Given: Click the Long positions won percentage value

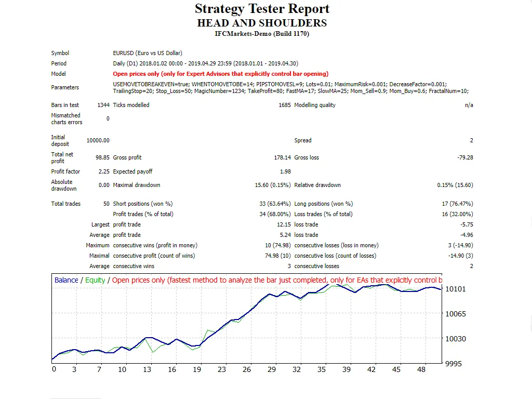Looking at the screenshot, I should pyautogui.click(x=457, y=204).
